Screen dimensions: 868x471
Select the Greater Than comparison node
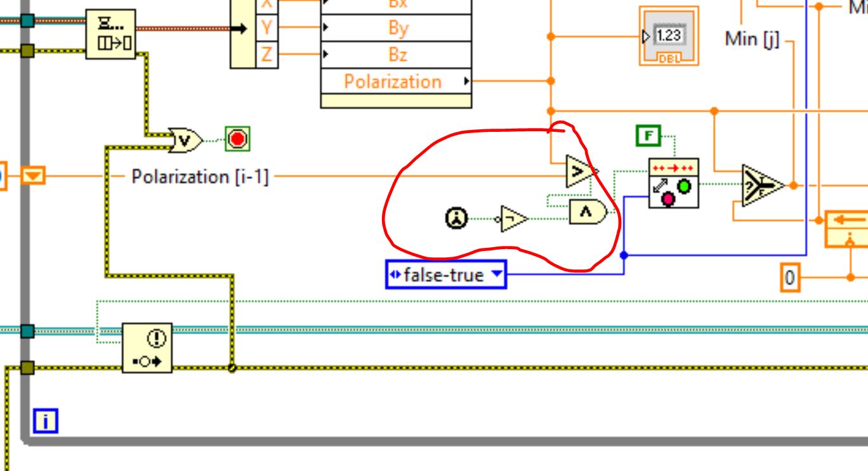581,171
